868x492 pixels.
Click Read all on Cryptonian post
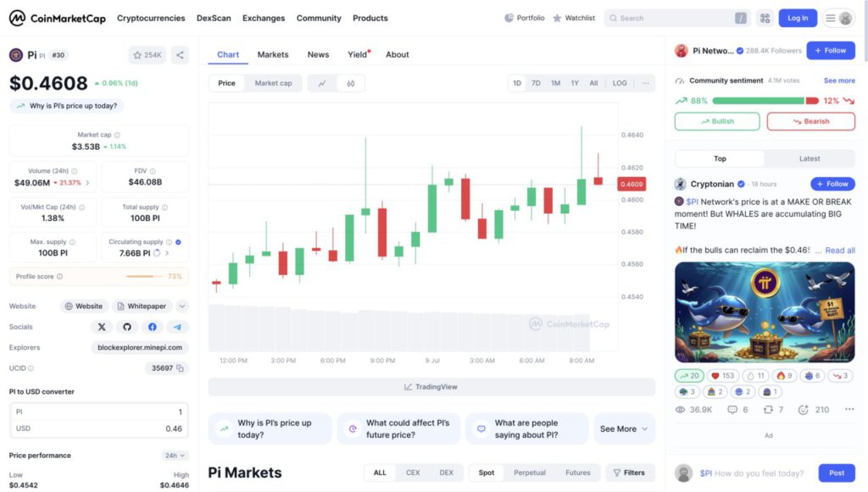point(840,251)
